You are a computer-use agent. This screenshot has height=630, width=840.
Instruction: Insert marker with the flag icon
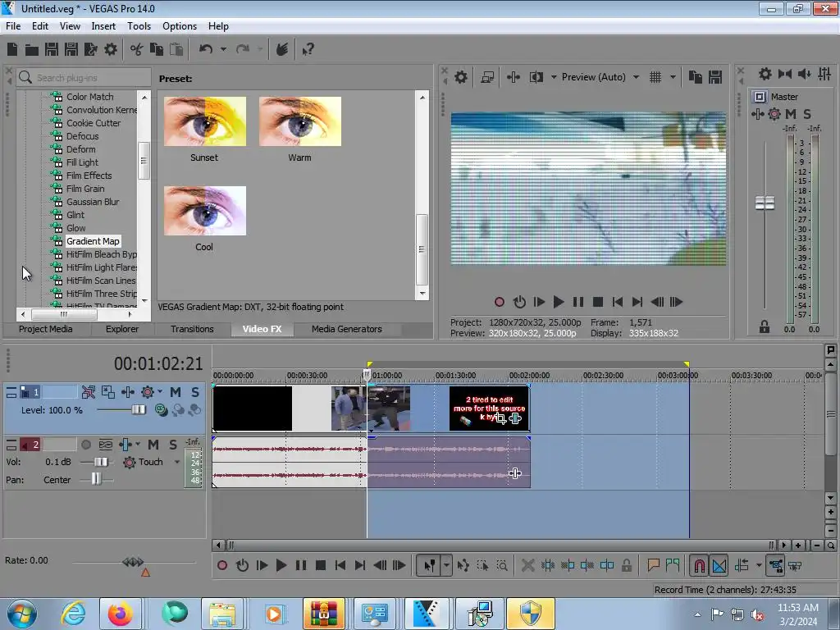pyautogui.click(x=653, y=565)
